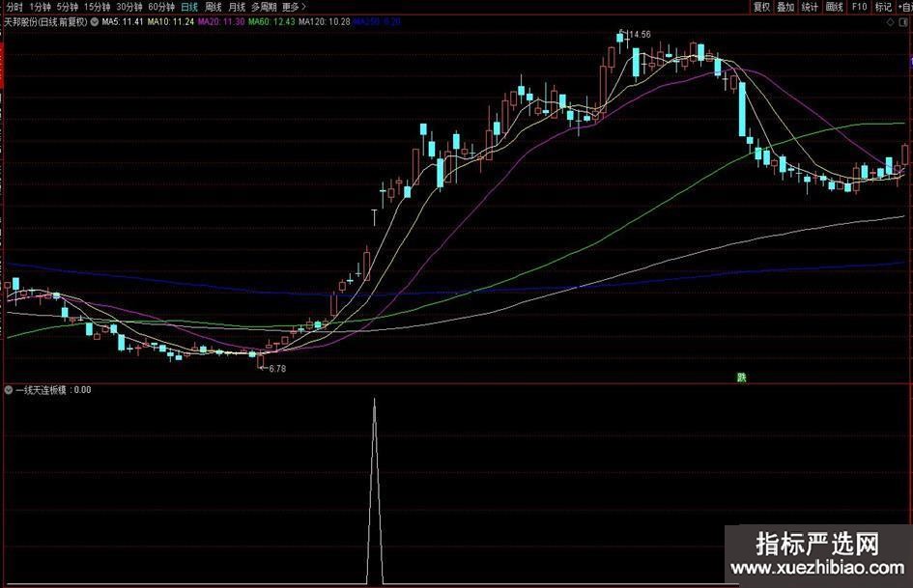Switch to the 周线 weekly chart
Image resolution: width=913 pixels, height=588 pixels.
(214, 7)
